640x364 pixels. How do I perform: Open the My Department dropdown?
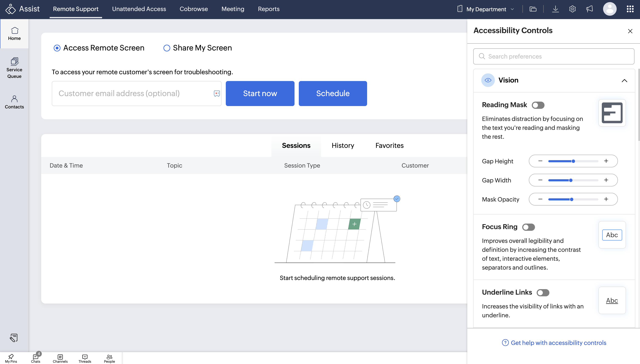coord(486,9)
